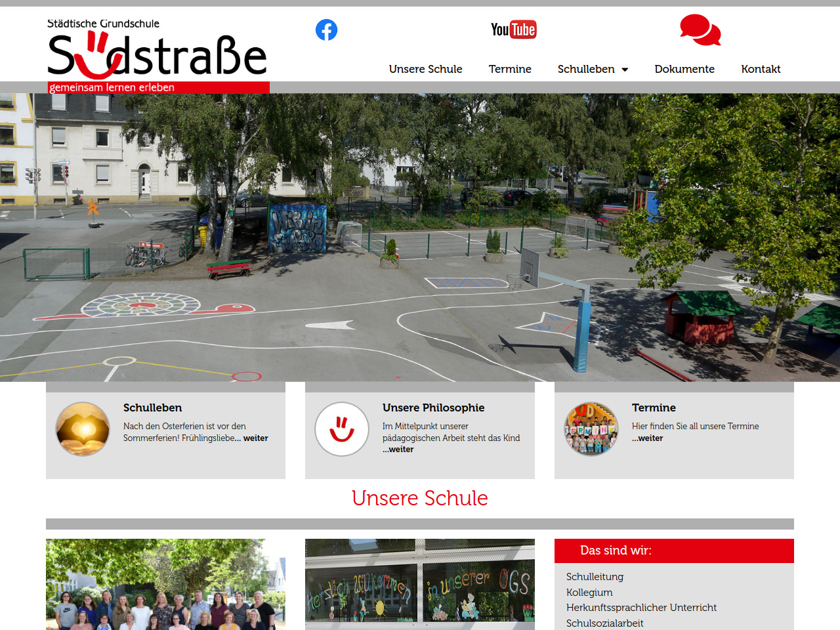Click 'weiter' link in Schulleben card
Viewport: 840px width, 630px height.
[x=255, y=438]
